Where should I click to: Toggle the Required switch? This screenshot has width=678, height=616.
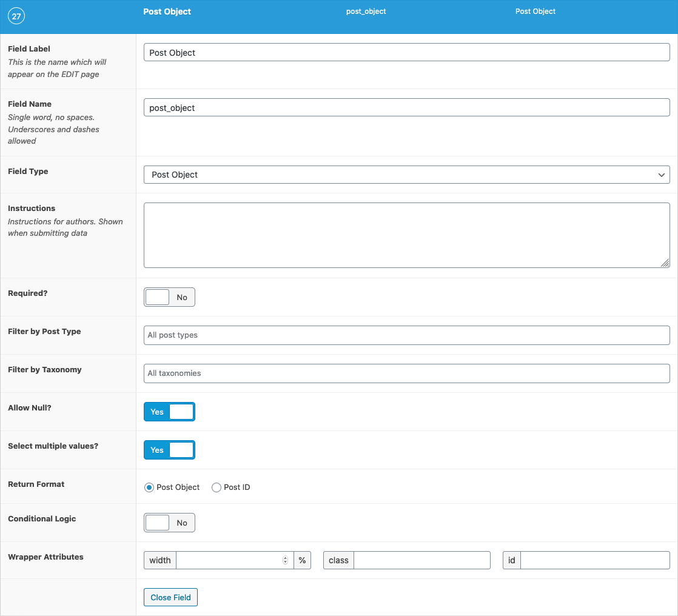tap(170, 298)
